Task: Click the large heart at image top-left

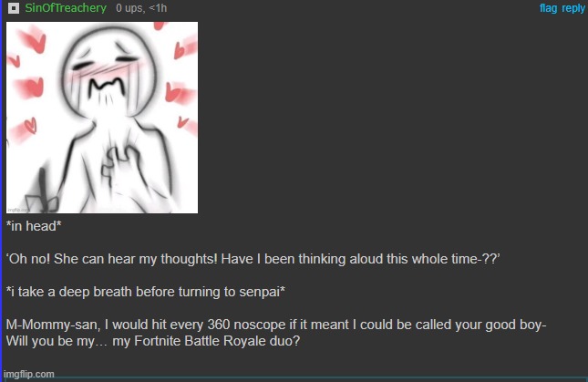Action: tap(32, 38)
